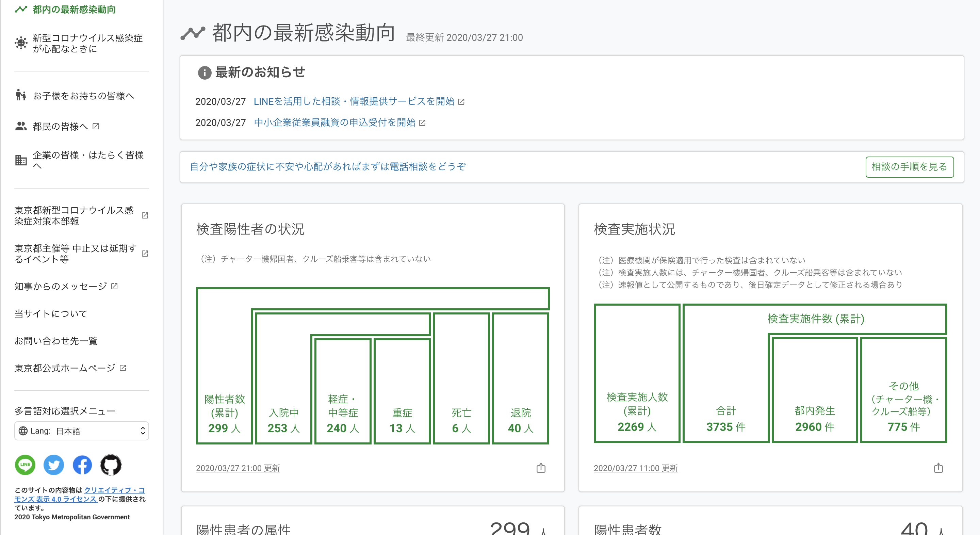
Task: Open the LINEを活用した相談・情報提供サービスを開始 link
Action: [354, 101]
